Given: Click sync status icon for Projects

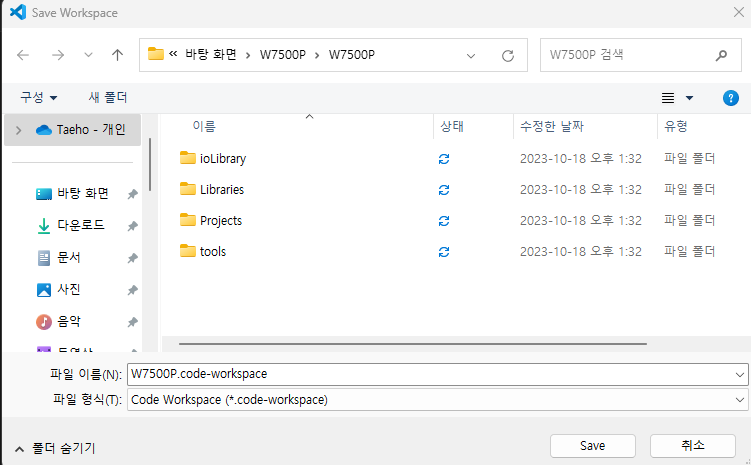Looking at the screenshot, I should 444,221.
